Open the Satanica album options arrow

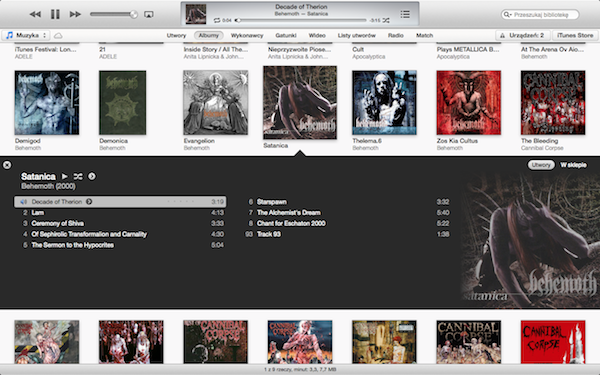[92, 176]
